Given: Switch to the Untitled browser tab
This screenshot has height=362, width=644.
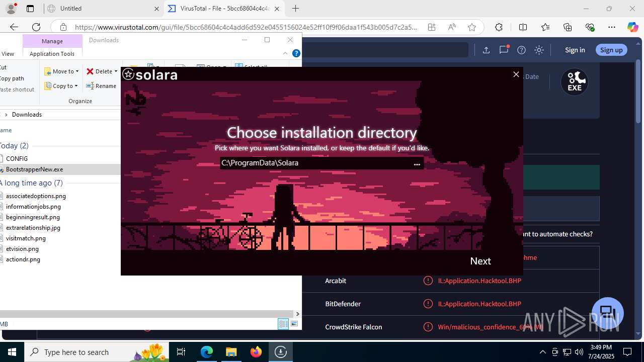Looking at the screenshot, I should (103, 9).
